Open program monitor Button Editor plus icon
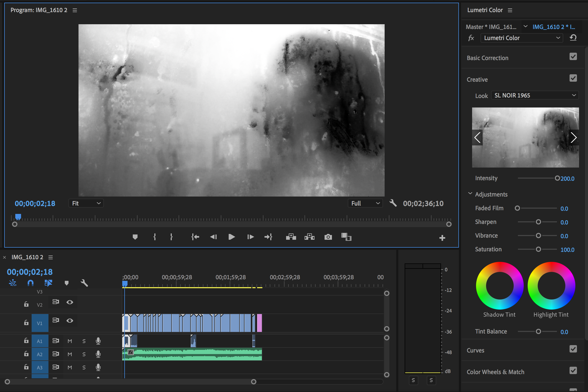This screenshot has width=588, height=392. (x=442, y=238)
